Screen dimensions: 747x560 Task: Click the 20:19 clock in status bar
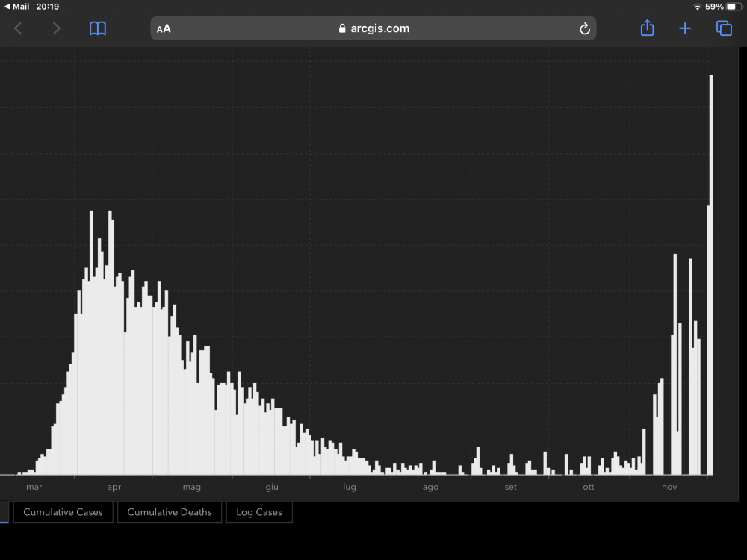point(48,7)
